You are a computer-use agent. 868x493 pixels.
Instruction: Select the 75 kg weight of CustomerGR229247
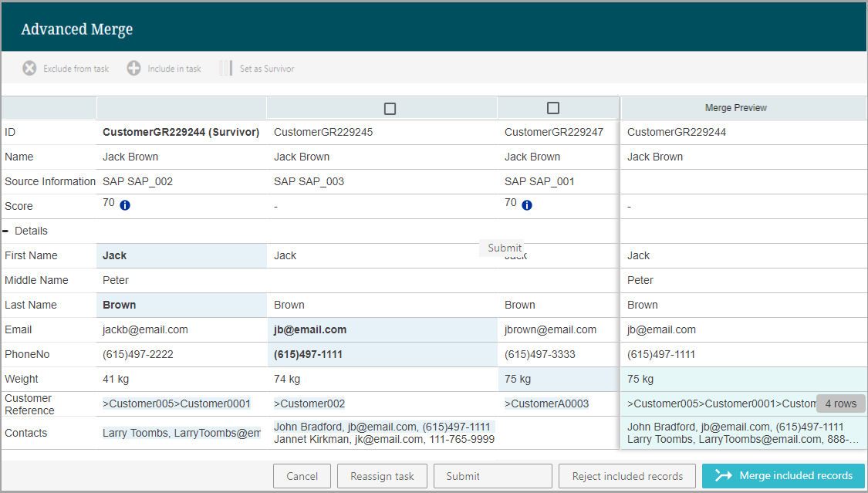tap(518, 379)
